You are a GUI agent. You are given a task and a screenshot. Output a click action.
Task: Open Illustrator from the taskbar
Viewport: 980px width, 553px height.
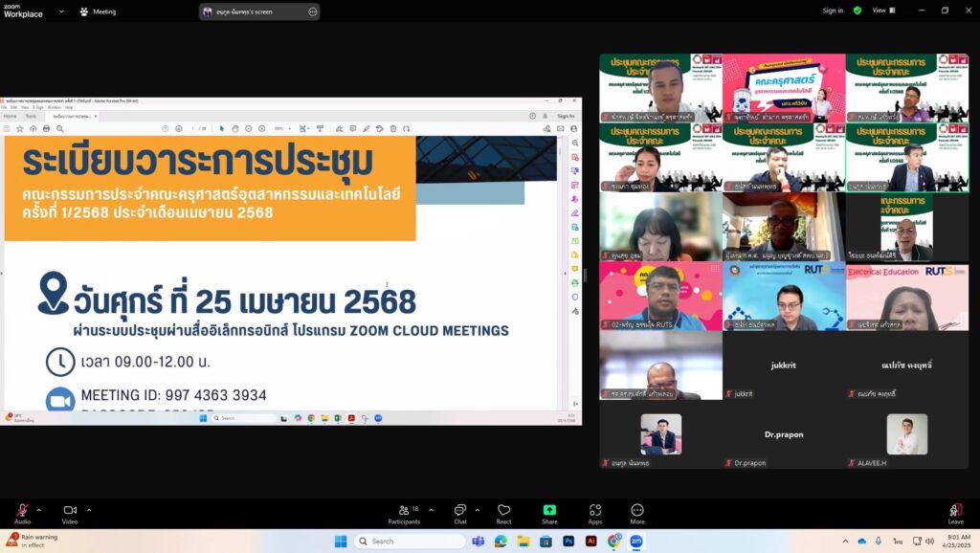590,542
